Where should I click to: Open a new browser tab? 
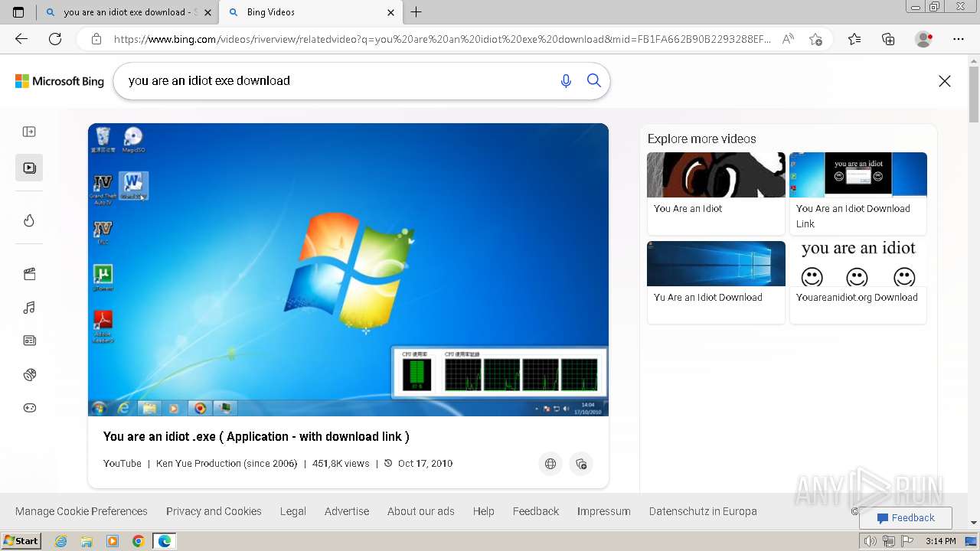[x=416, y=12]
